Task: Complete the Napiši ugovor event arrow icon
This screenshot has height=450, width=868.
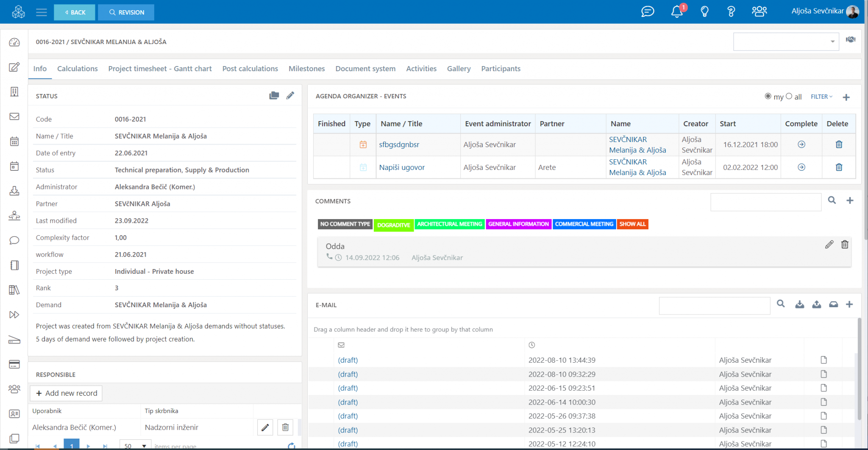Action: tap(801, 167)
